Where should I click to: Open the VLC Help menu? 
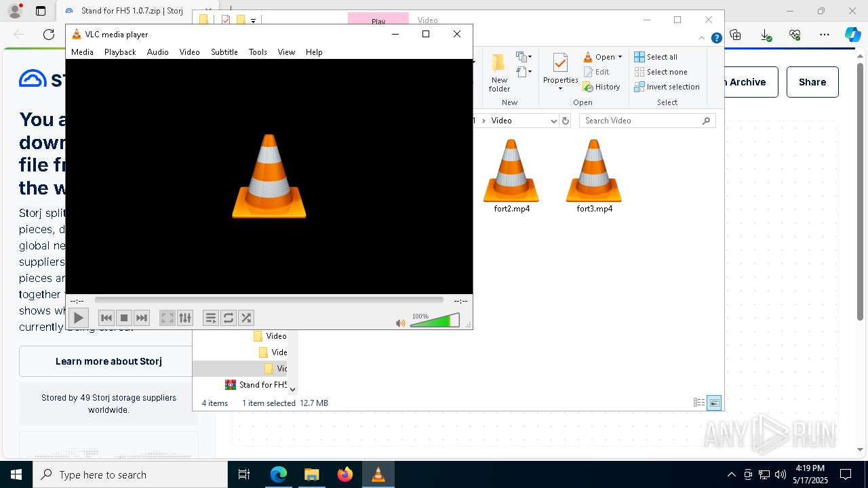[x=314, y=52]
